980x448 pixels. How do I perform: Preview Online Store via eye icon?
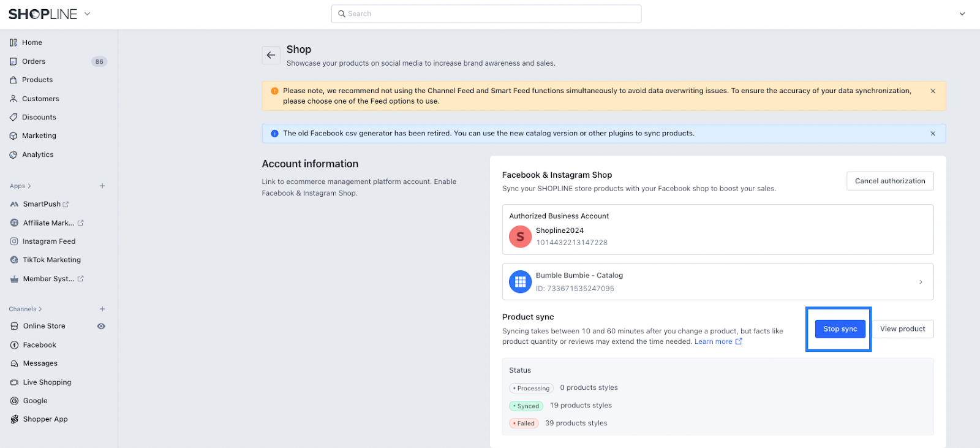coord(101,326)
